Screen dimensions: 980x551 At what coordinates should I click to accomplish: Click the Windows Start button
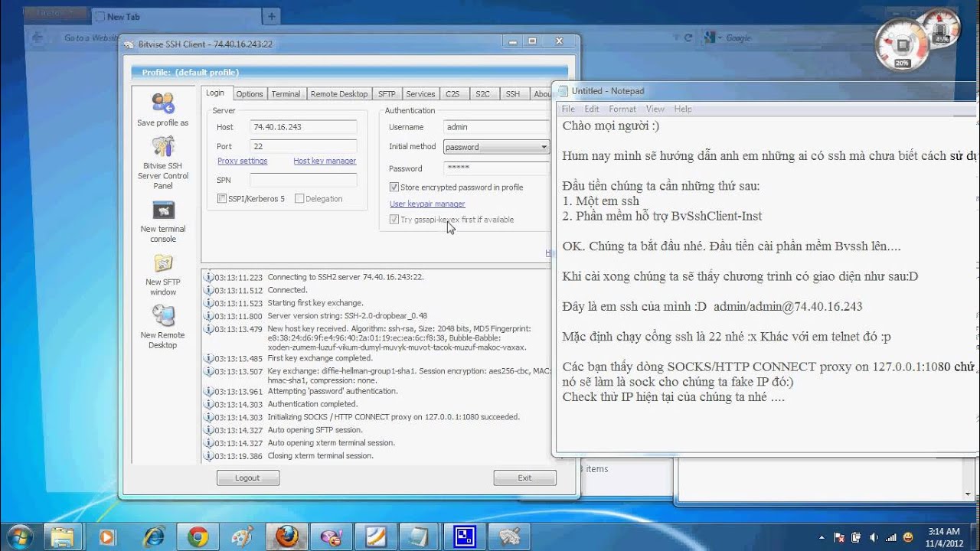(19, 536)
